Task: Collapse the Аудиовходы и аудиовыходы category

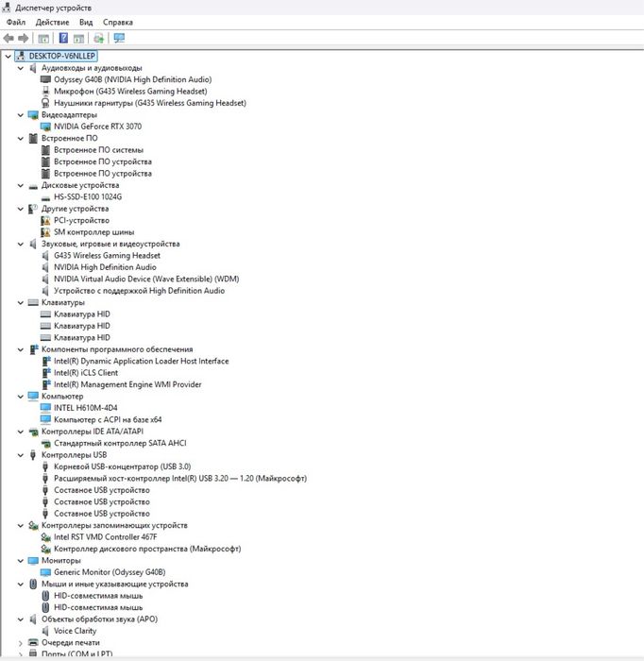Action: (20, 68)
